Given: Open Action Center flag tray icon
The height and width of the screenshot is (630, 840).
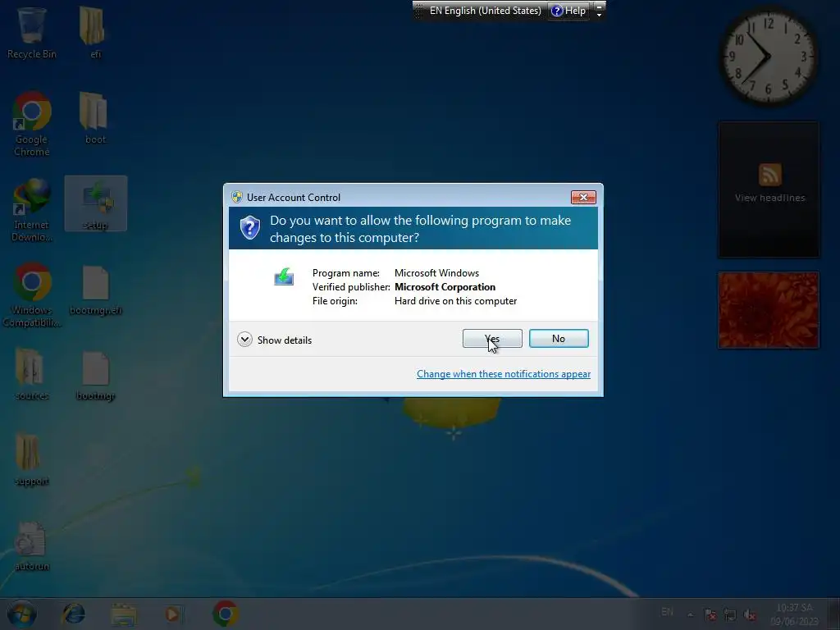Looking at the screenshot, I should [710, 614].
